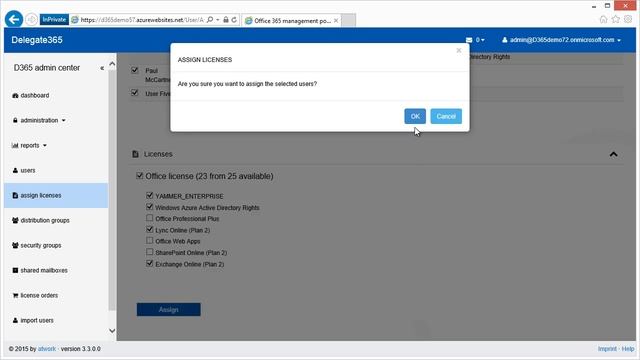640x360 pixels.
Task: Open the admin account dropdown menu
Action: coord(562,40)
